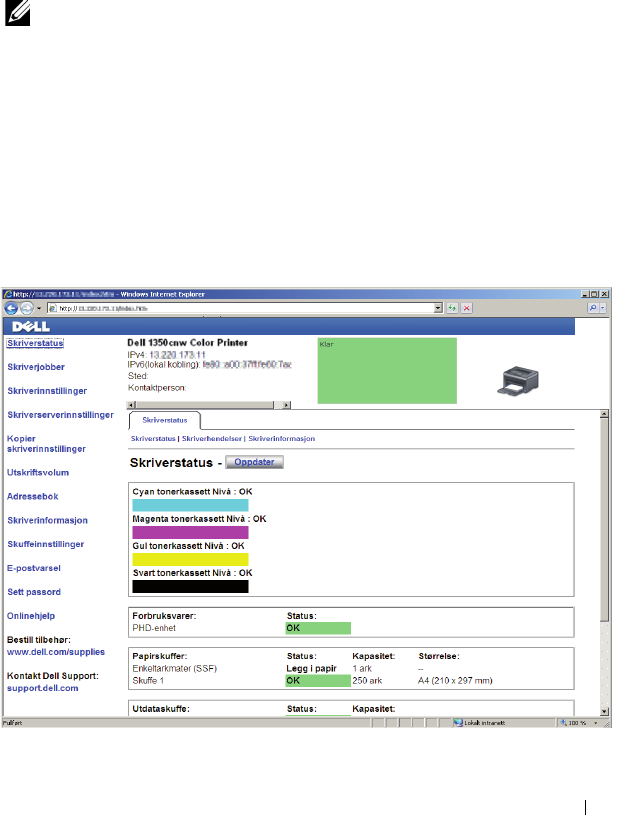This screenshot has height=815, width=642.
Task: Open the E-postvarsel page
Action: click(34, 568)
